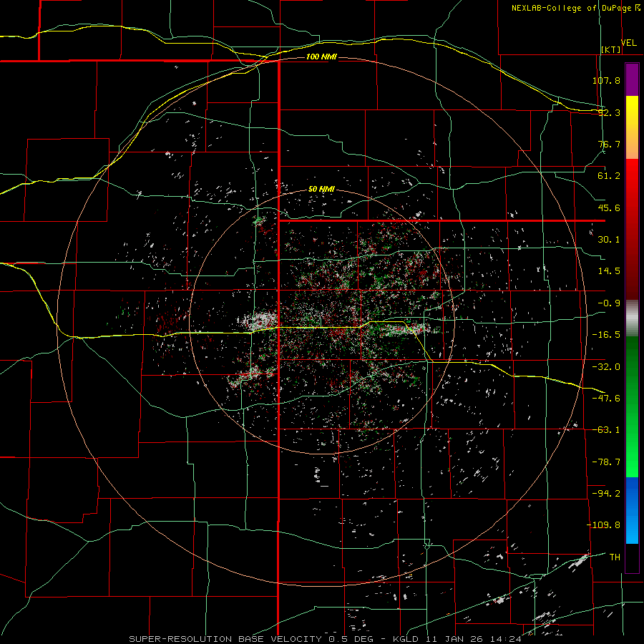Click the -78.7 velocity scale value
Image resolution: width=644 pixels, height=644 pixels.
click(x=606, y=462)
